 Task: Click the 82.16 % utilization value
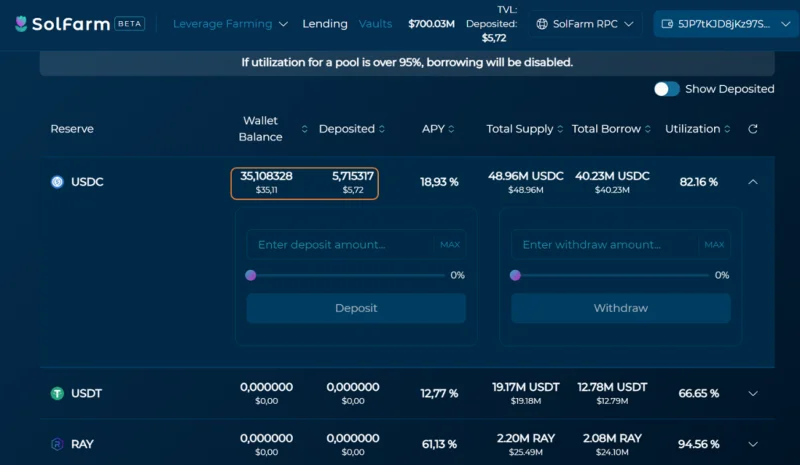pos(698,182)
